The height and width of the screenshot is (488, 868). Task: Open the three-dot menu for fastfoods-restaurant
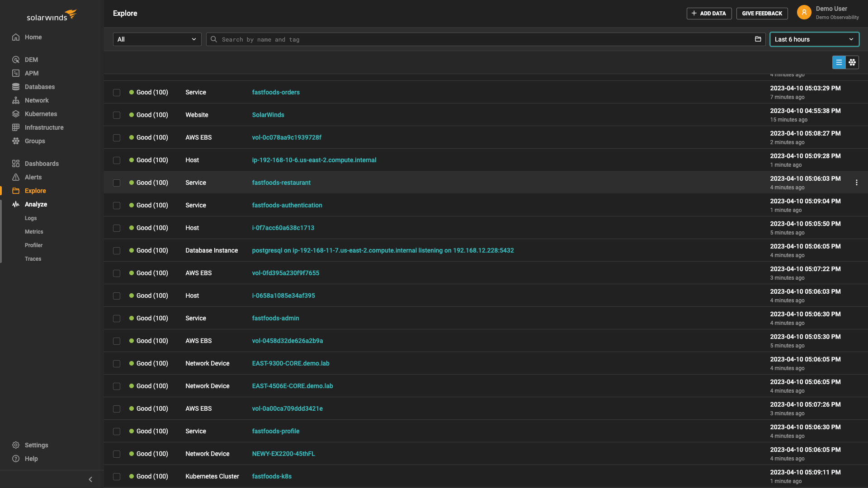pos(856,183)
